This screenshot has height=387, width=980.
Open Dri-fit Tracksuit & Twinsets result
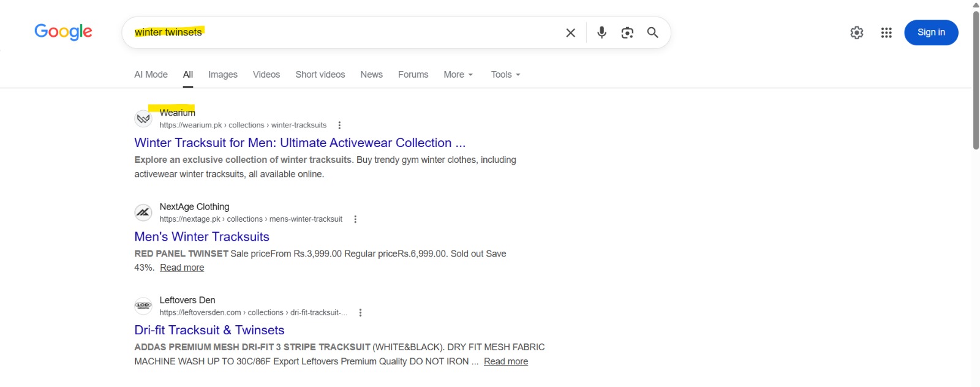click(x=209, y=330)
